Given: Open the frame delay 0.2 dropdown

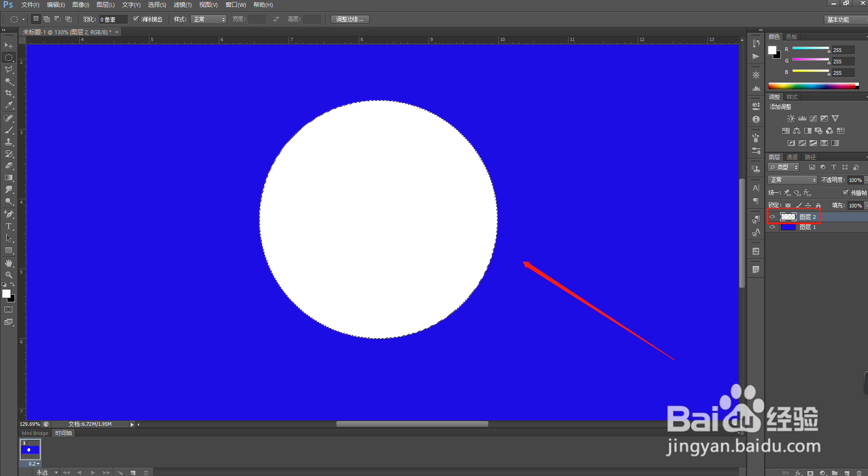Looking at the screenshot, I should [x=34, y=464].
